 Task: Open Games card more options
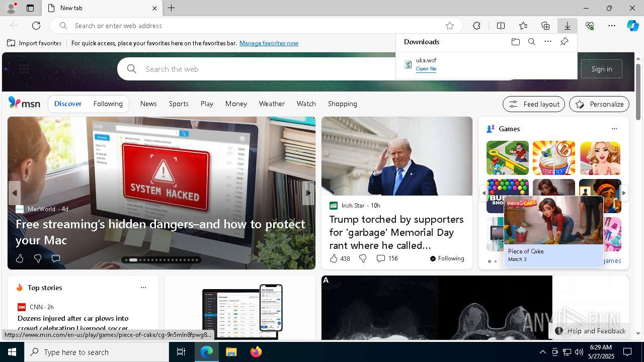click(x=614, y=129)
